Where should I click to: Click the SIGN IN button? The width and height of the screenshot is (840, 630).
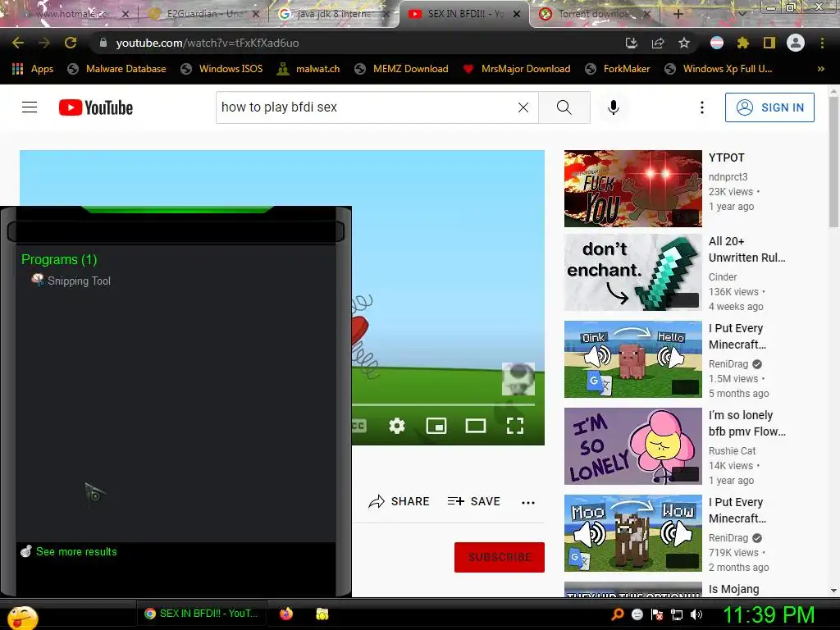tap(769, 107)
